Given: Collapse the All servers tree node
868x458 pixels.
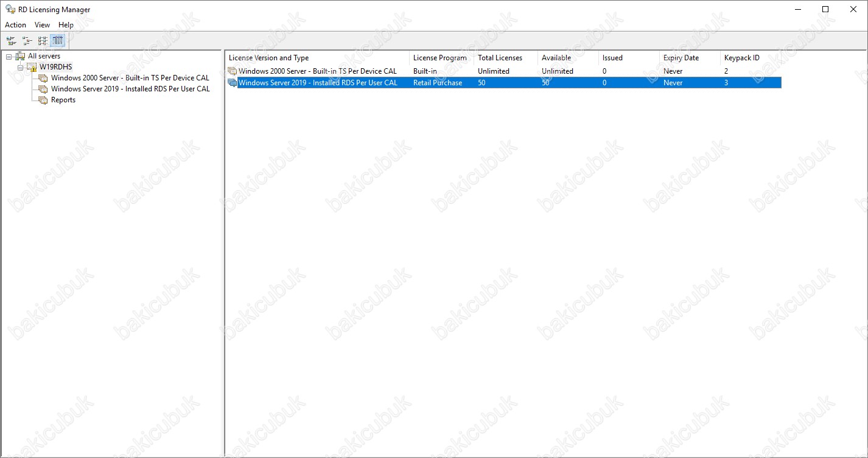Looking at the screenshot, I should (x=9, y=56).
